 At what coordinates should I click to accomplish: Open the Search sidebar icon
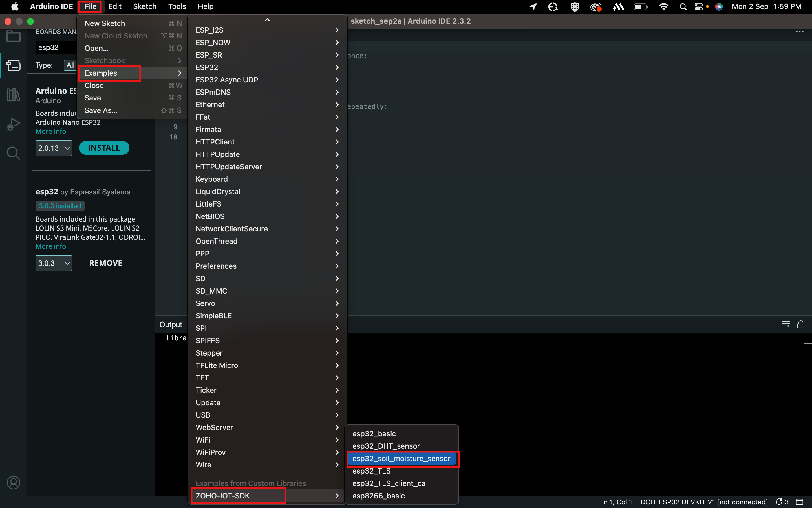pyautogui.click(x=14, y=153)
